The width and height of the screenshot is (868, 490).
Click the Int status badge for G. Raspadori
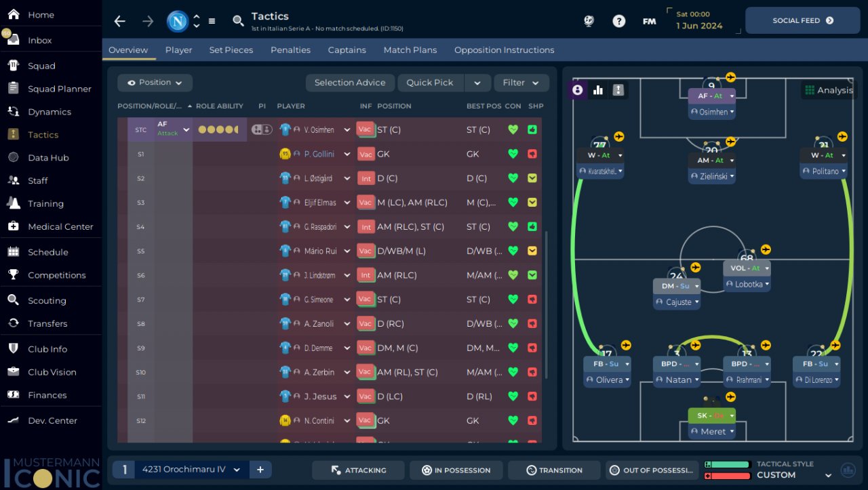366,227
